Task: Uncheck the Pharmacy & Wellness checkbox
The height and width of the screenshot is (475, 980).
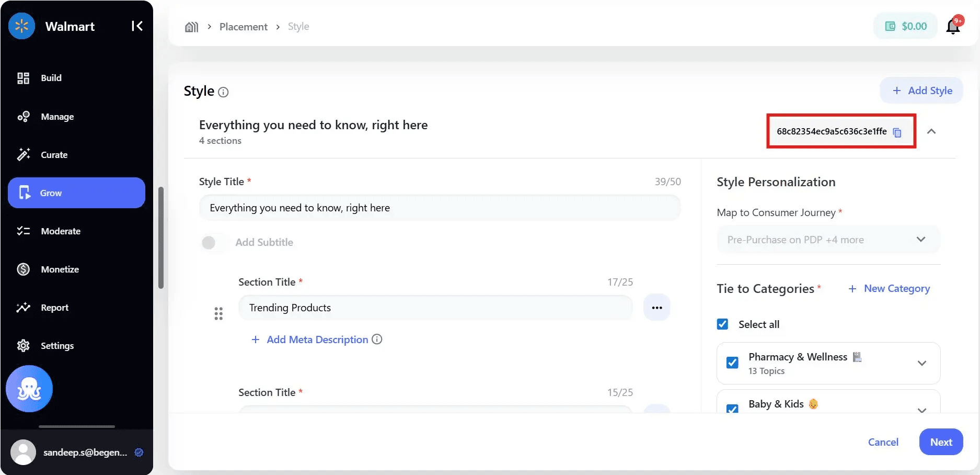Action: (x=732, y=363)
